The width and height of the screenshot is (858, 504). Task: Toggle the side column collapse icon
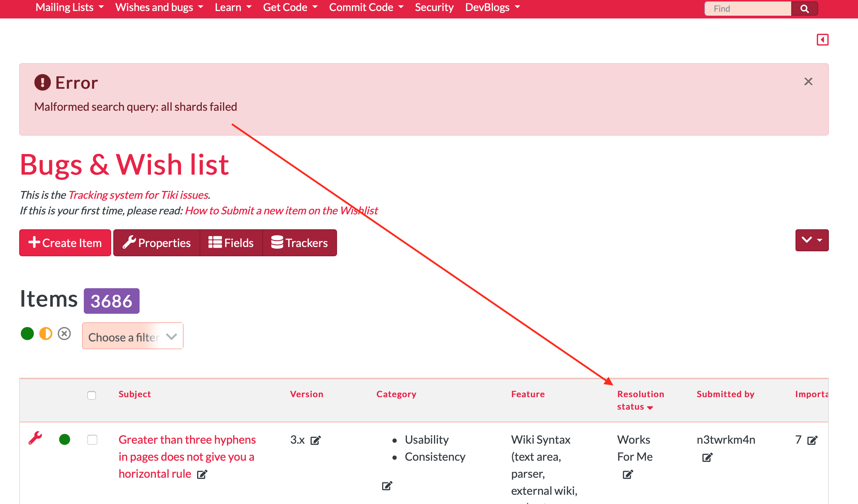click(x=822, y=40)
